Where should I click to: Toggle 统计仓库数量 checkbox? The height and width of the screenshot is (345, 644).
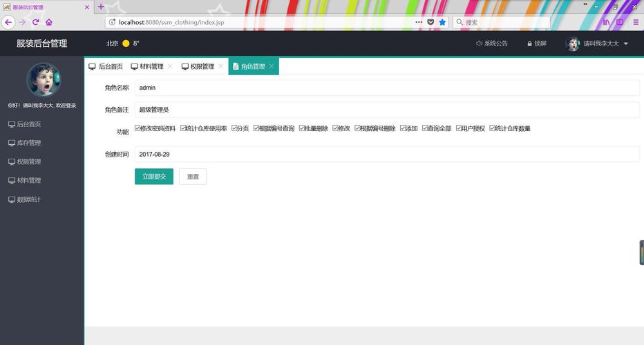[x=492, y=128]
